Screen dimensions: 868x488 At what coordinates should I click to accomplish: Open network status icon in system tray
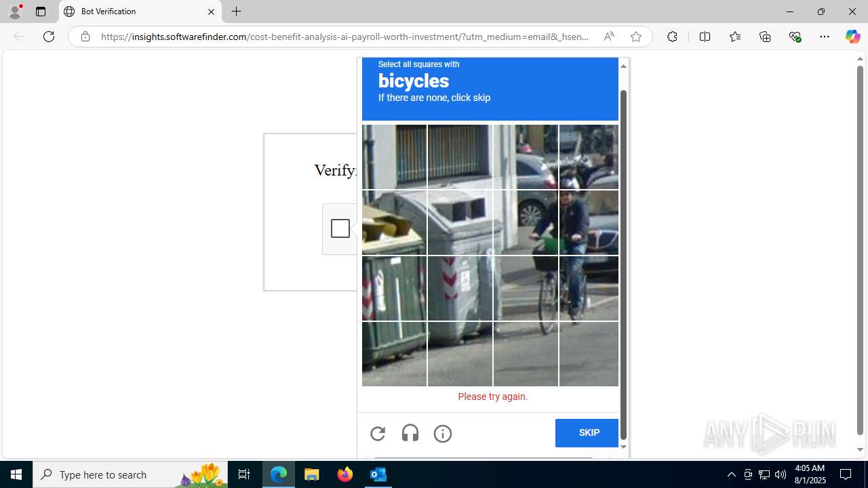click(x=764, y=474)
